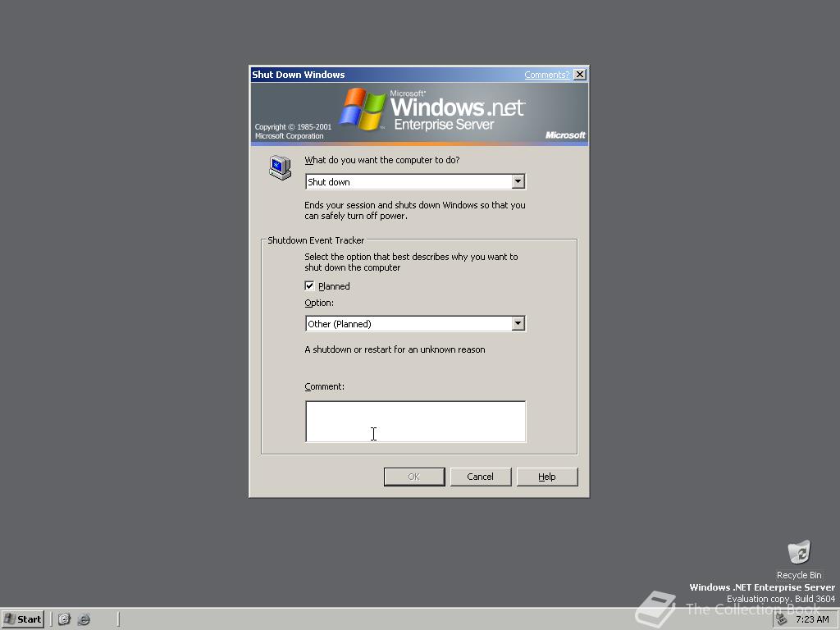Open the Shut down action dropdown
This screenshot has height=630, width=840.
(518, 181)
